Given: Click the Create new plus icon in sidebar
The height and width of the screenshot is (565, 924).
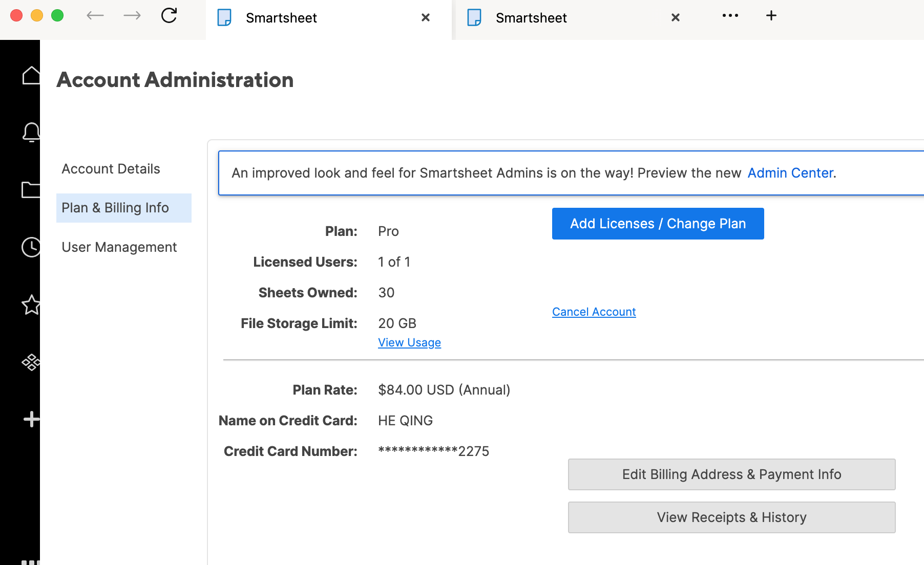Looking at the screenshot, I should [31, 419].
